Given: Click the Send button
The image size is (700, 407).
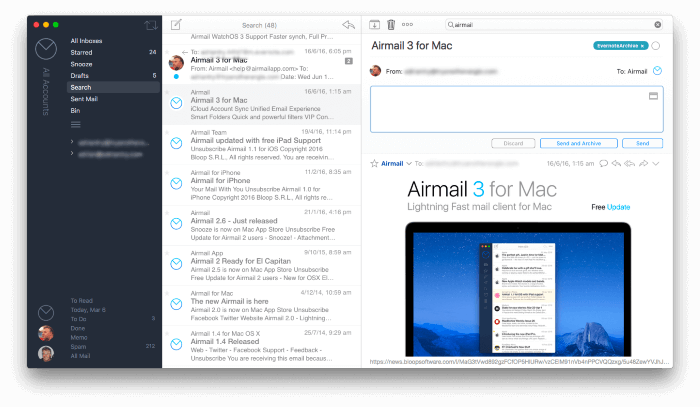Looking at the screenshot, I should pyautogui.click(x=642, y=143).
